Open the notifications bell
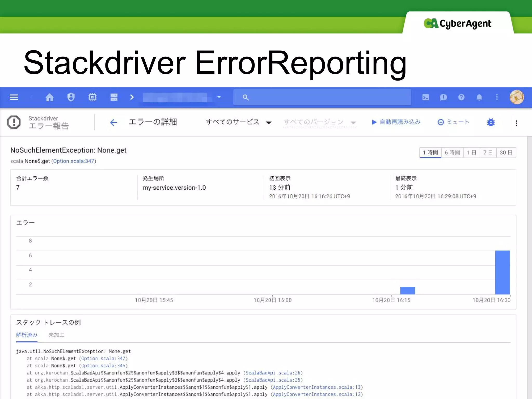 (479, 97)
